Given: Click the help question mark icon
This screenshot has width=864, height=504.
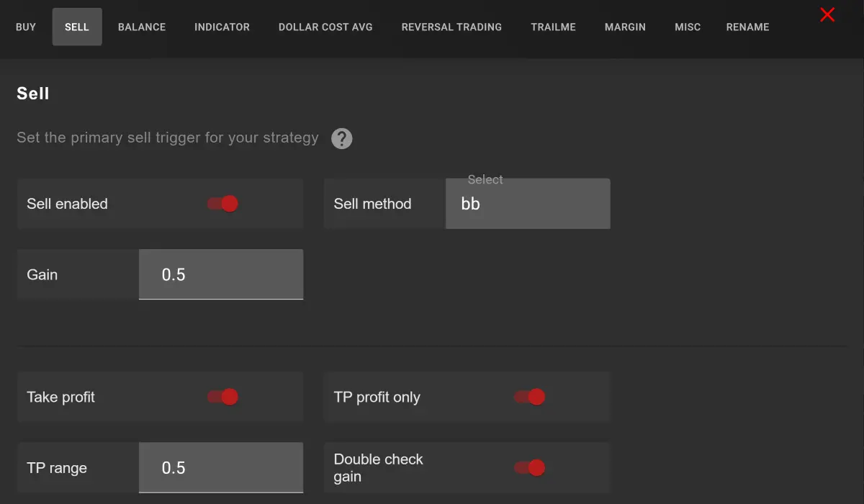Looking at the screenshot, I should point(342,138).
